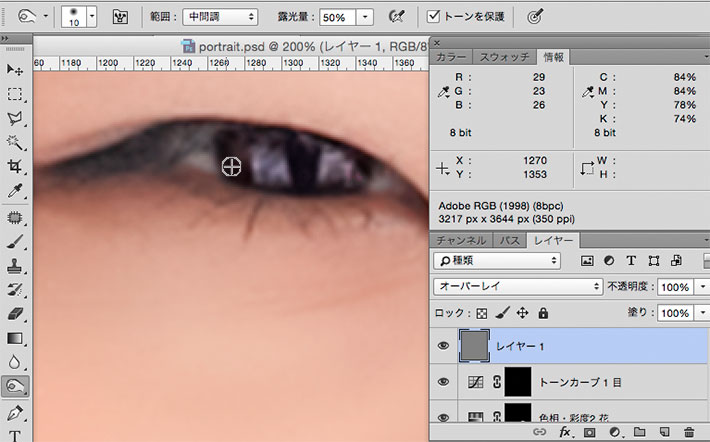Uncheck the トーンを保護 checkbox

tap(433, 17)
